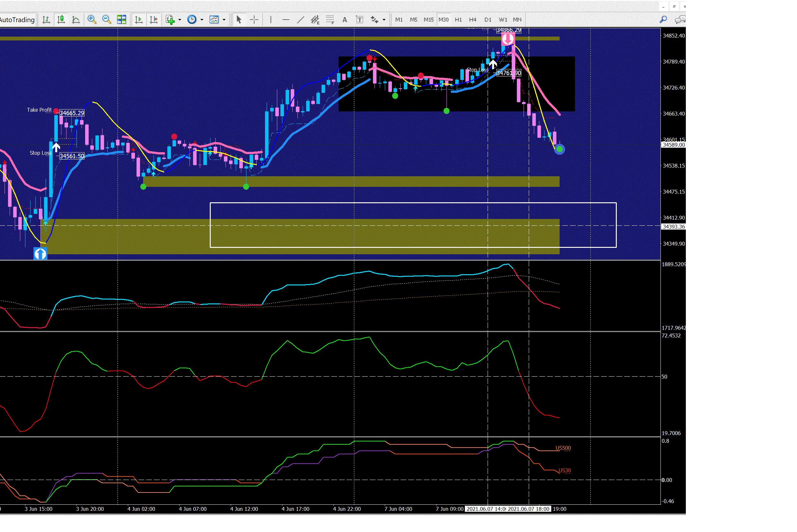The image size is (797, 532).
Task: Toggle chart auto scroll button
Action: coord(138,20)
